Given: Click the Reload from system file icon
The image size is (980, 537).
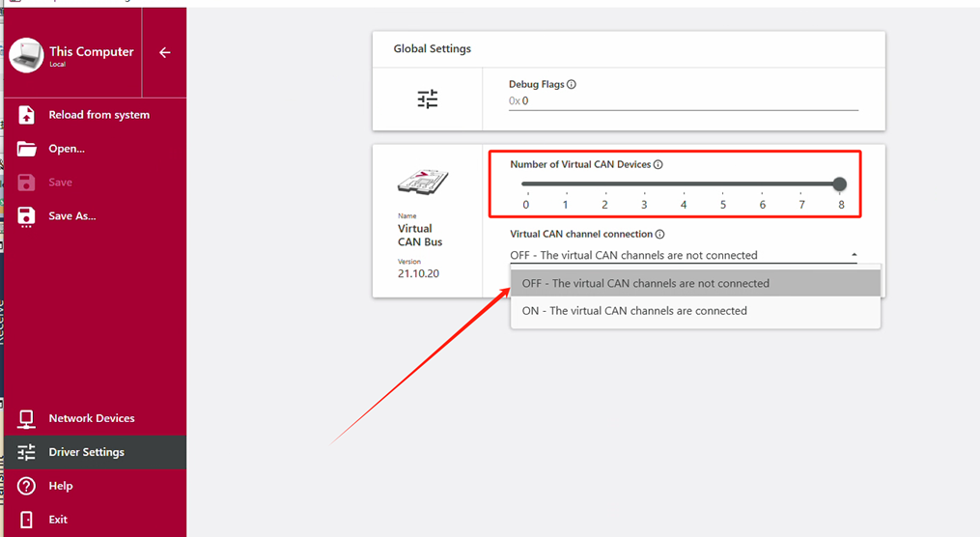Looking at the screenshot, I should pos(27,115).
